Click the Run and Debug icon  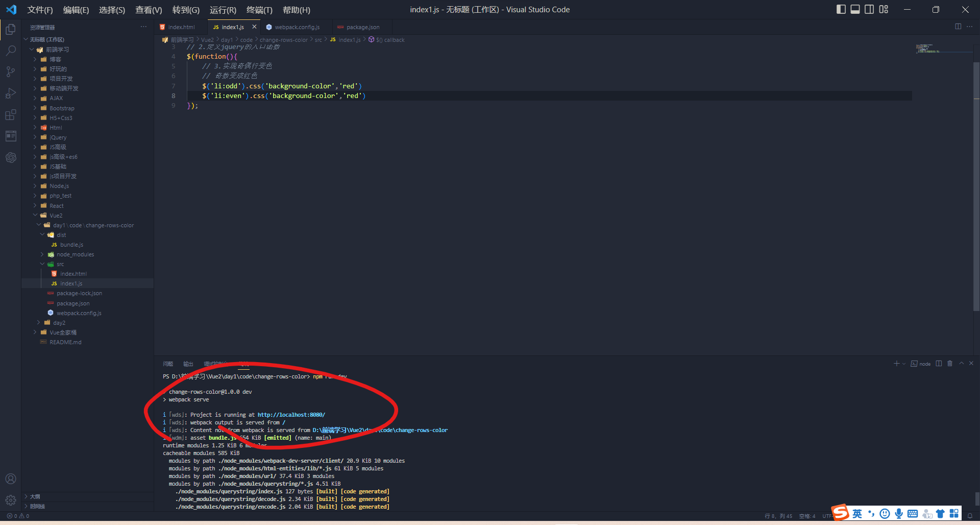(11, 93)
